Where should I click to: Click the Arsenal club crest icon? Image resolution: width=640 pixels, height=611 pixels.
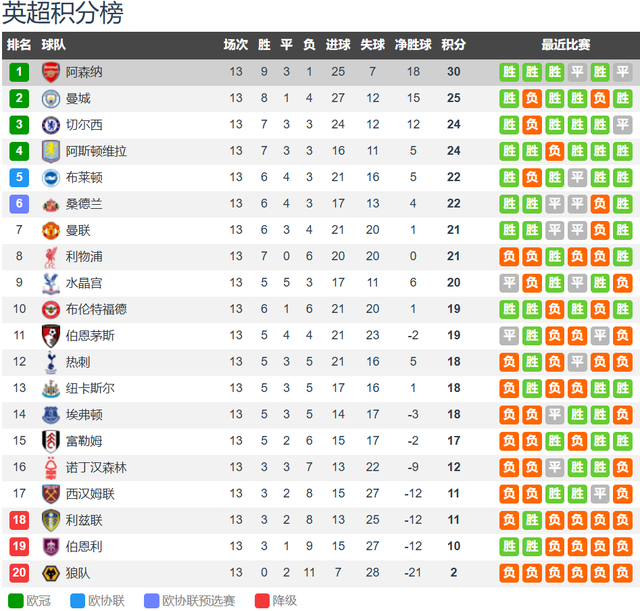point(50,72)
